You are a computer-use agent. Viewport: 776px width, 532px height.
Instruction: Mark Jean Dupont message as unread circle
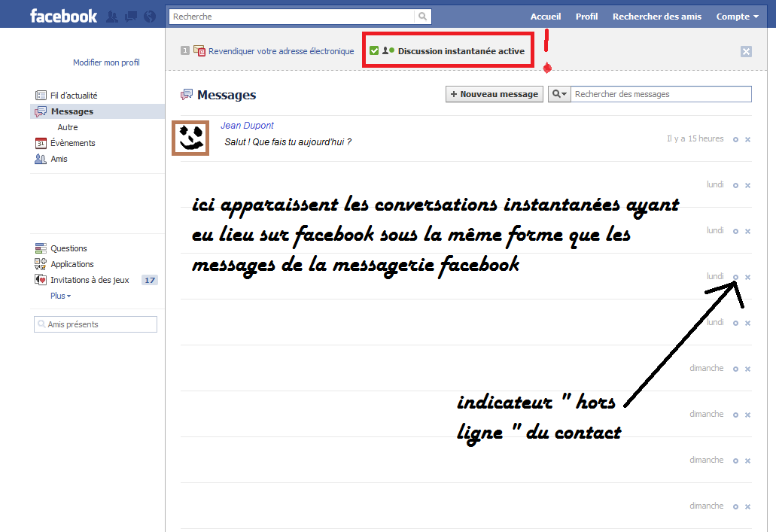coord(735,139)
